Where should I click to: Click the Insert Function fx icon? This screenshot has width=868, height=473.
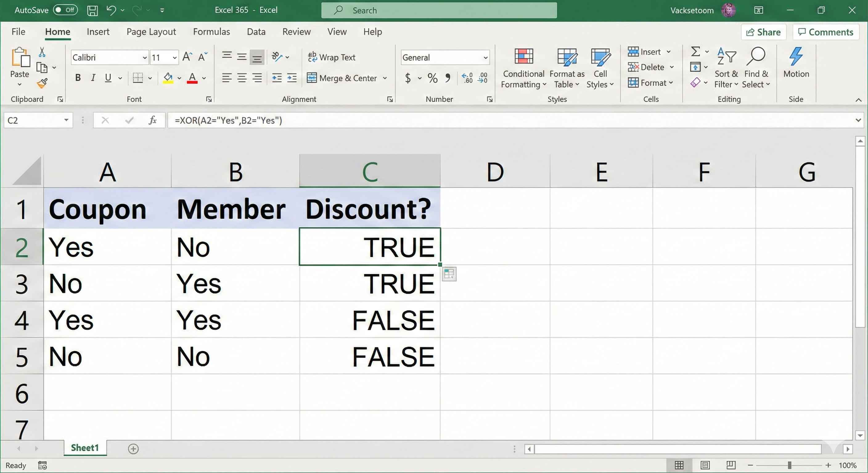152,120
